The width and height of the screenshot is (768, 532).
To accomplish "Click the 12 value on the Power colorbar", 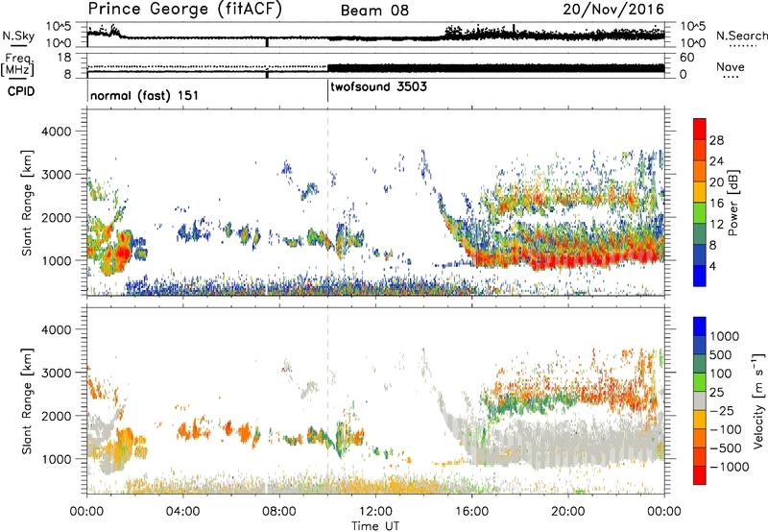I will pos(716,225).
